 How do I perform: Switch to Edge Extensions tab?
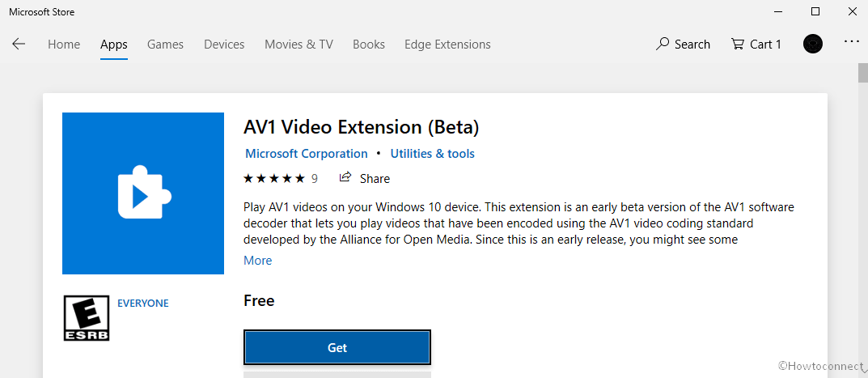[447, 45]
